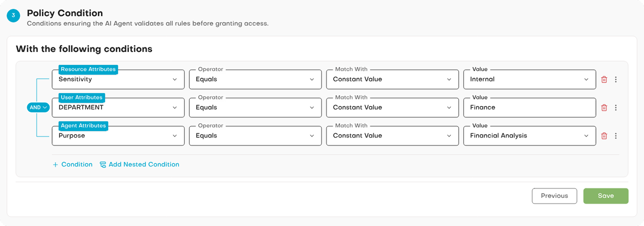Open more options for Purpose row
The width and height of the screenshot is (644, 226).
click(x=616, y=136)
